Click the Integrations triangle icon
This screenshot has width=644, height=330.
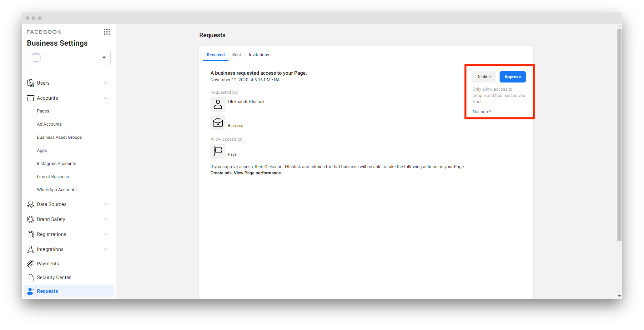pyautogui.click(x=31, y=249)
